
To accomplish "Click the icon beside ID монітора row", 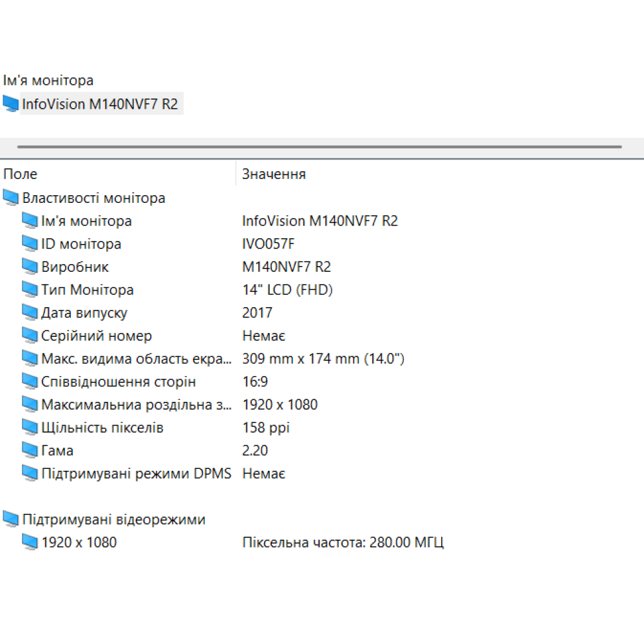I will point(30,244).
